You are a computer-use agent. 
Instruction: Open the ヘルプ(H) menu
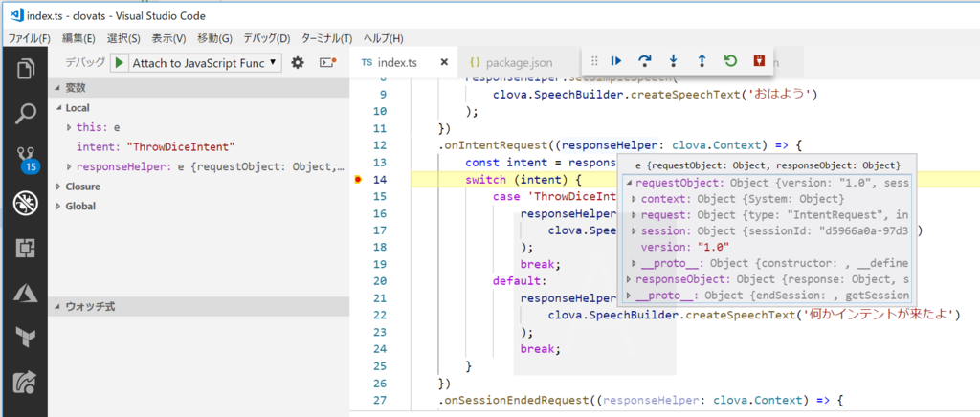(x=383, y=38)
